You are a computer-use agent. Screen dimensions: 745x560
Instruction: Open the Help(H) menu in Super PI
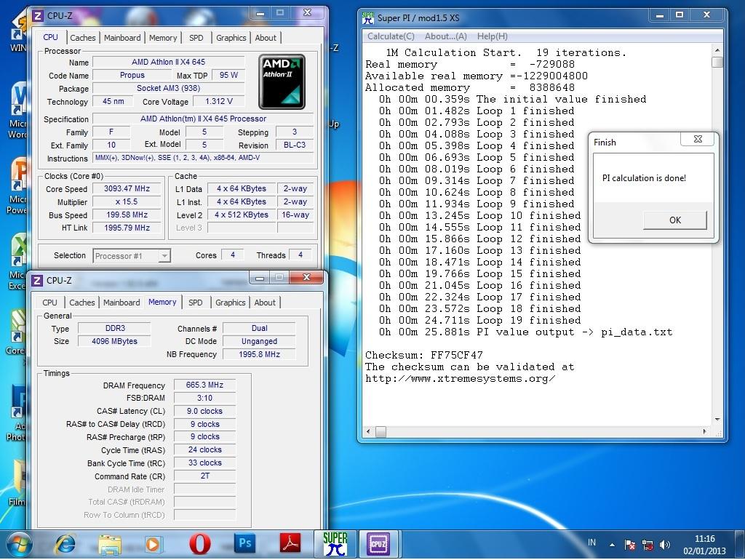point(493,36)
